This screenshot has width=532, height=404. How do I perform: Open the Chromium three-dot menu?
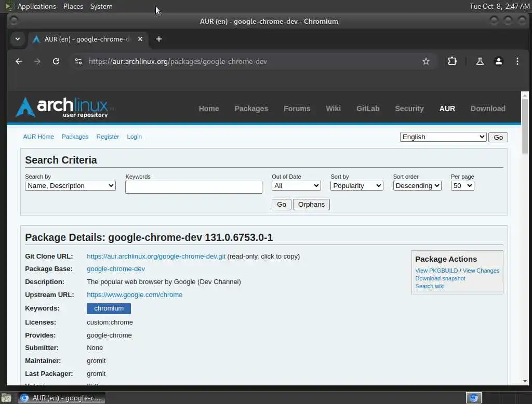tap(517, 61)
